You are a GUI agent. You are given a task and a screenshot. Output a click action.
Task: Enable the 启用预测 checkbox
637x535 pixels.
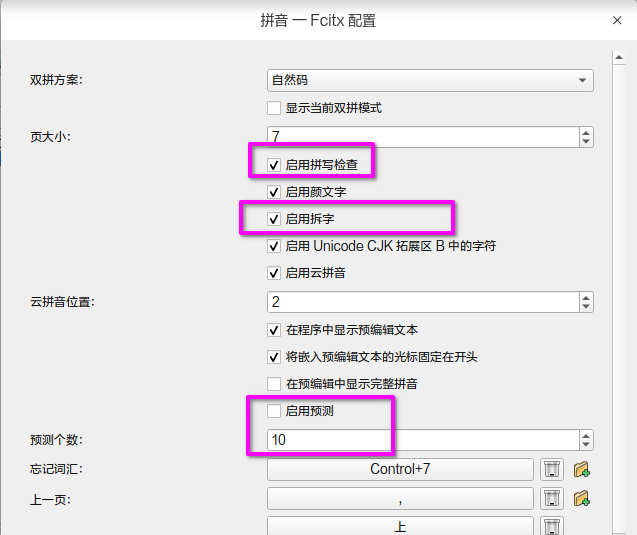click(x=274, y=410)
